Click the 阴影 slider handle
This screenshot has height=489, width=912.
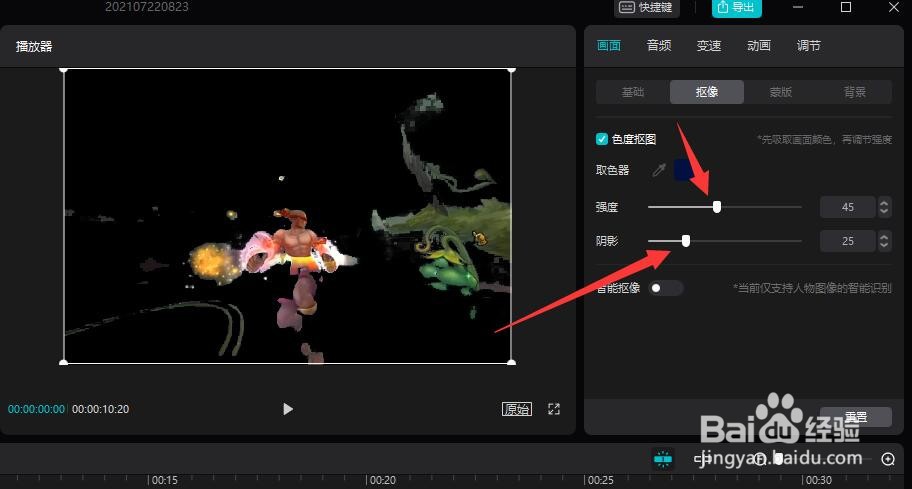[686, 241]
